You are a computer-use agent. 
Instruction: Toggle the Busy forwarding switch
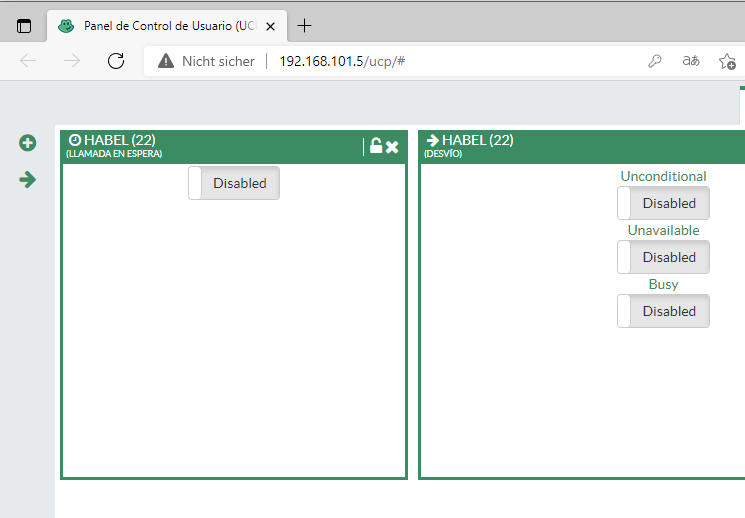click(x=663, y=311)
